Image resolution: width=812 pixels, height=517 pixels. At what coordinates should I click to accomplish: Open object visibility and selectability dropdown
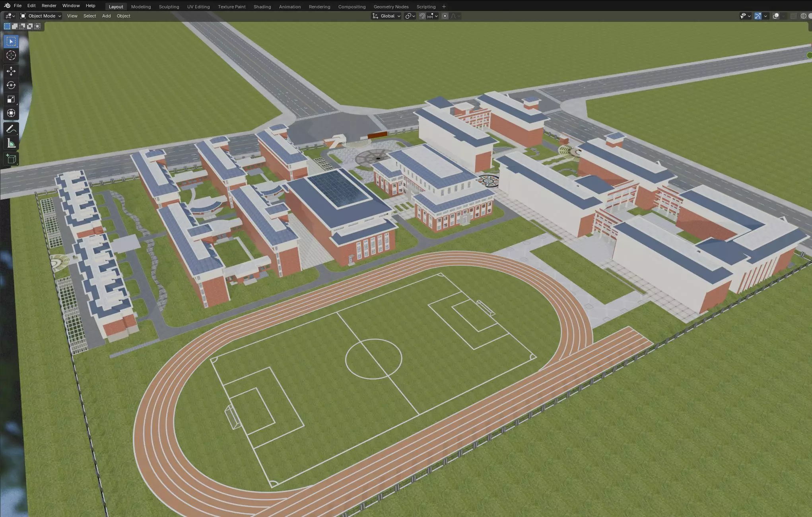(x=746, y=16)
